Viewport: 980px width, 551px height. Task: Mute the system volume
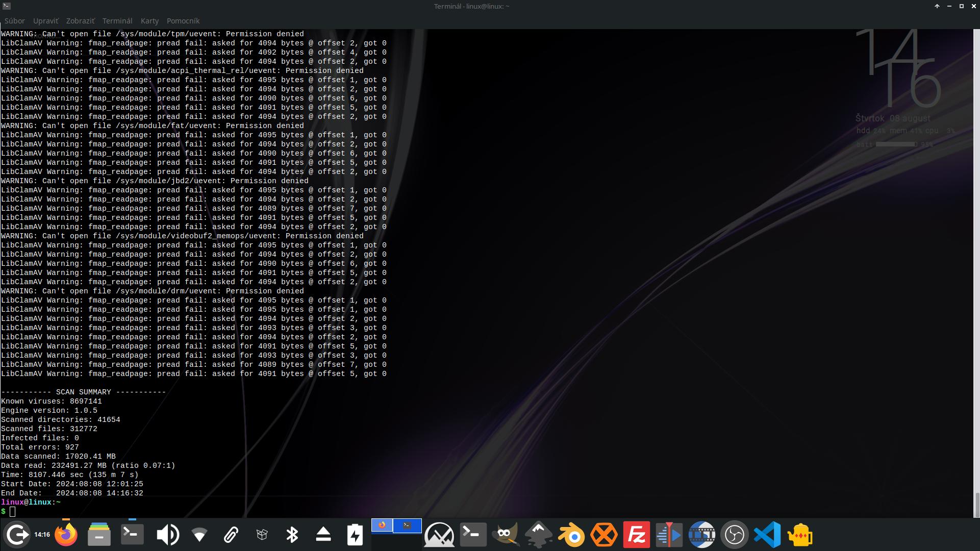(168, 535)
